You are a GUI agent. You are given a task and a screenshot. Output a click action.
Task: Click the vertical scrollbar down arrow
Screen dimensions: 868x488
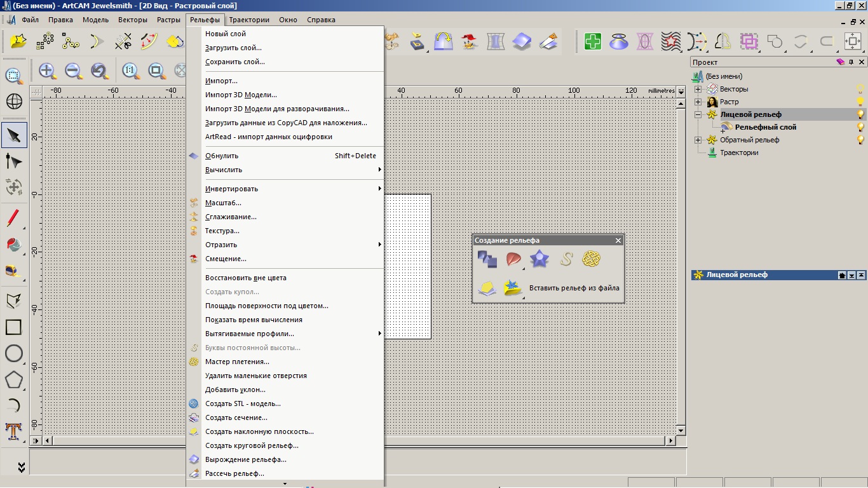click(x=681, y=430)
